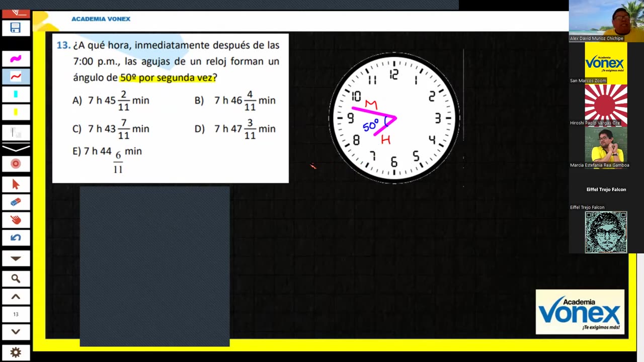Click Alex David Munoz Chichipe video thumbnail
644x362 pixels.
tap(606, 21)
